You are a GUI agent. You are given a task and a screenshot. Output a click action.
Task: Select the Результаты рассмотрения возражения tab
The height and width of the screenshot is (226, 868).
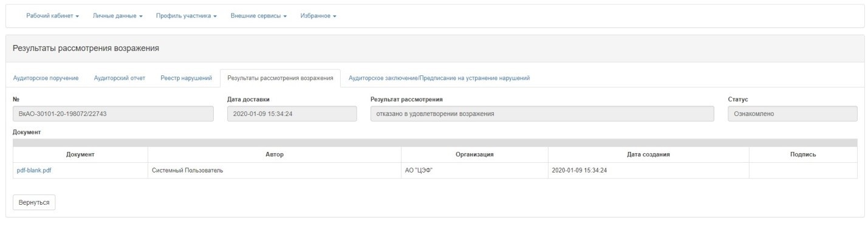[280, 78]
